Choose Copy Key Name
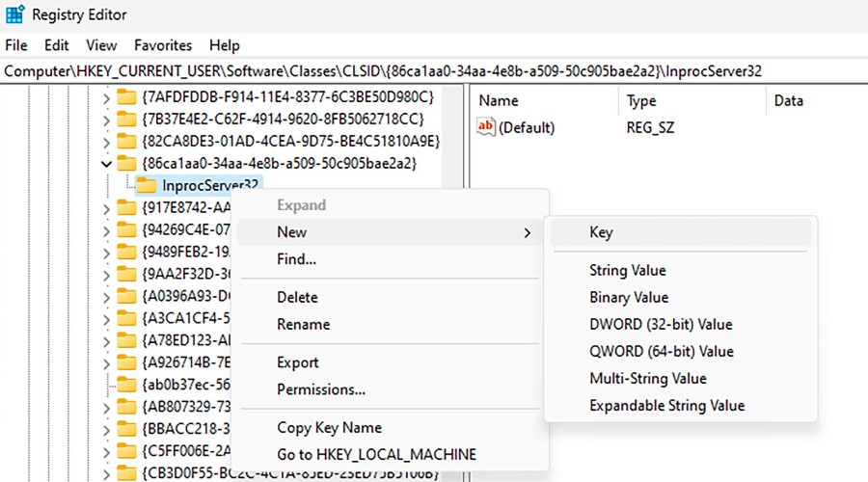Viewport: 868px width, 482px height. coord(391,428)
